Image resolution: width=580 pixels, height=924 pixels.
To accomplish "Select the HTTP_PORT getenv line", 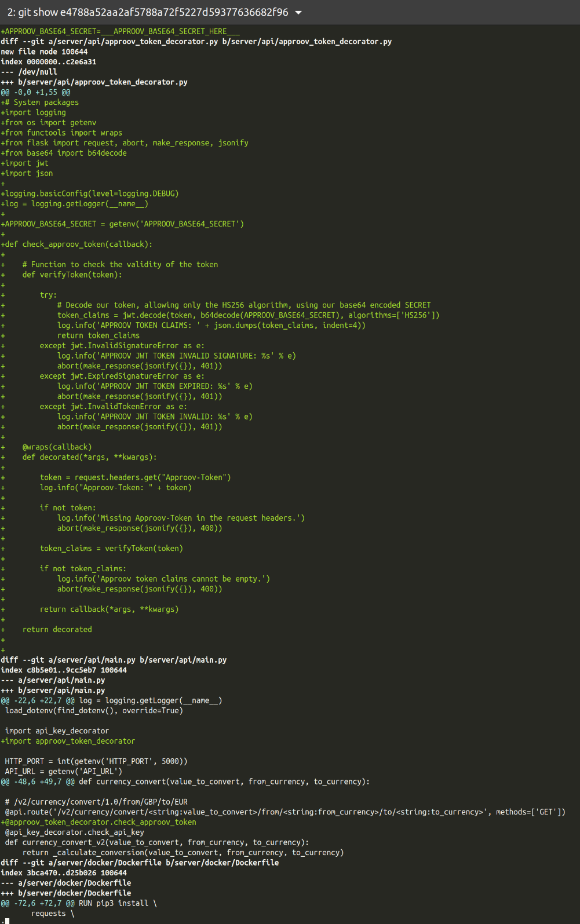I will (96, 761).
